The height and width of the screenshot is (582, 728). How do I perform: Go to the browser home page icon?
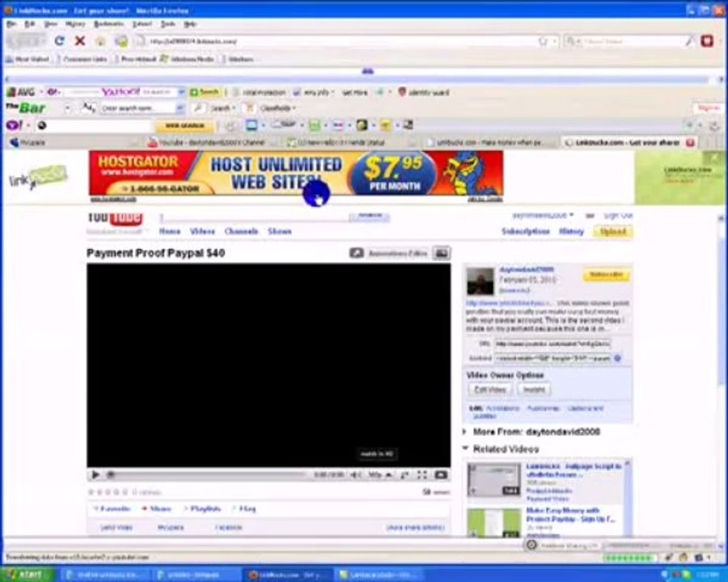click(101, 41)
